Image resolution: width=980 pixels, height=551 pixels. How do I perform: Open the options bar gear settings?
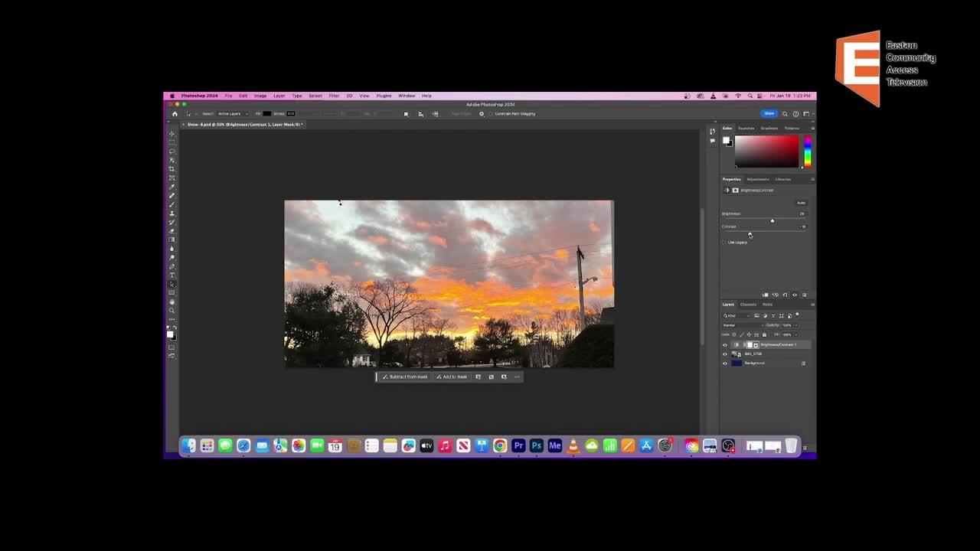pyautogui.click(x=482, y=114)
